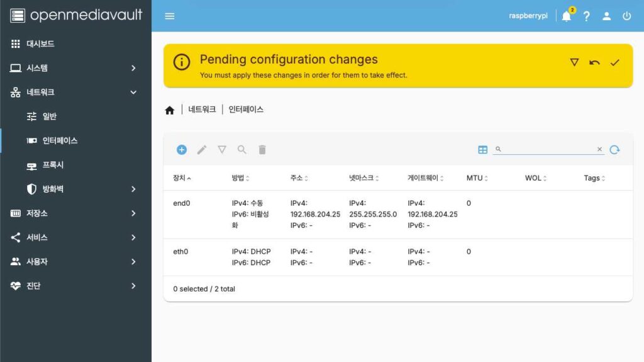Sort by MTU column
Viewport: 644px width, 362px height.
click(477, 178)
